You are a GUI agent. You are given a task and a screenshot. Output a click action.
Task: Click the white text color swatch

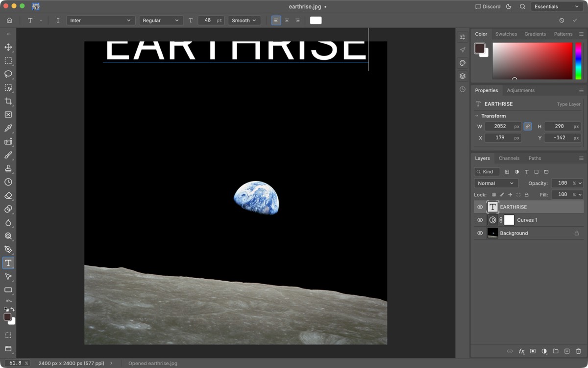(x=316, y=21)
